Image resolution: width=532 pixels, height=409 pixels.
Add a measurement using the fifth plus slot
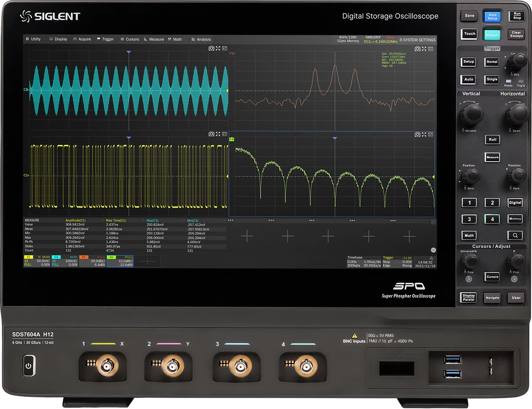coord(409,236)
